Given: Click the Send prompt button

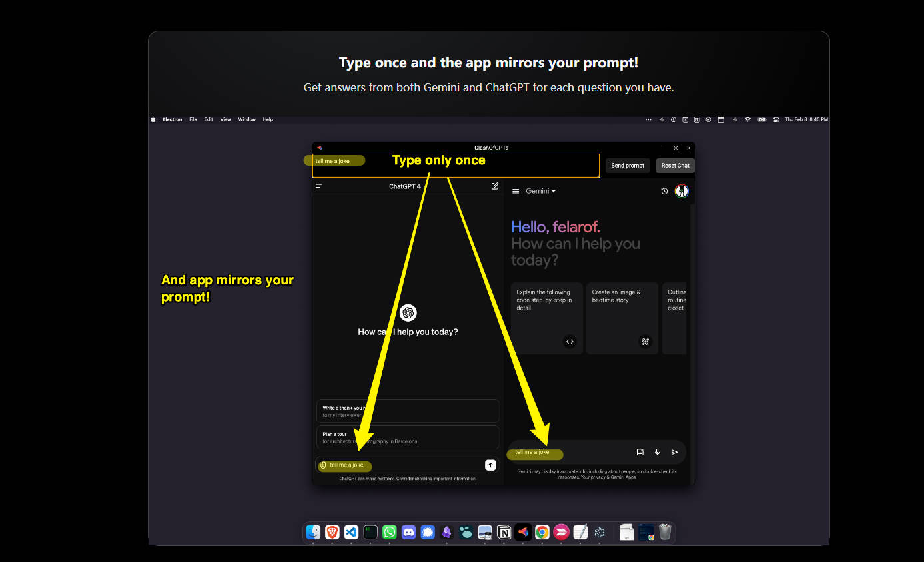Looking at the screenshot, I should coord(628,166).
